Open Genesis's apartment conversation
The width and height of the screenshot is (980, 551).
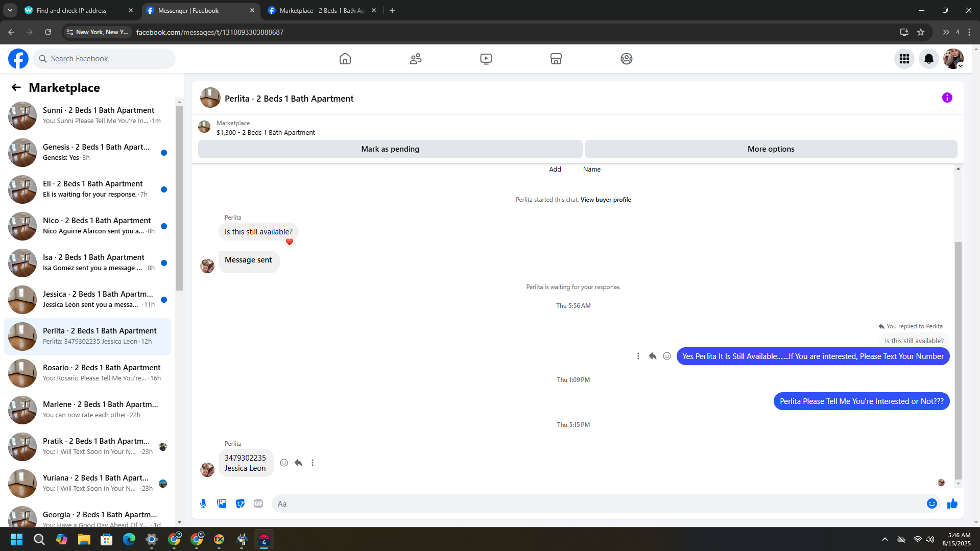87,152
